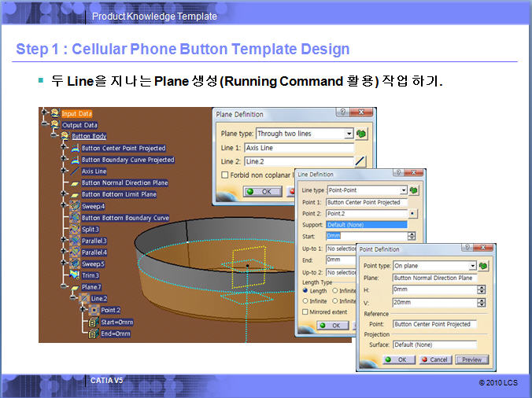This screenshot has height=398, width=532.
Task: Select Button Bottom Limit Plane tree item
Action: (119, 194)
